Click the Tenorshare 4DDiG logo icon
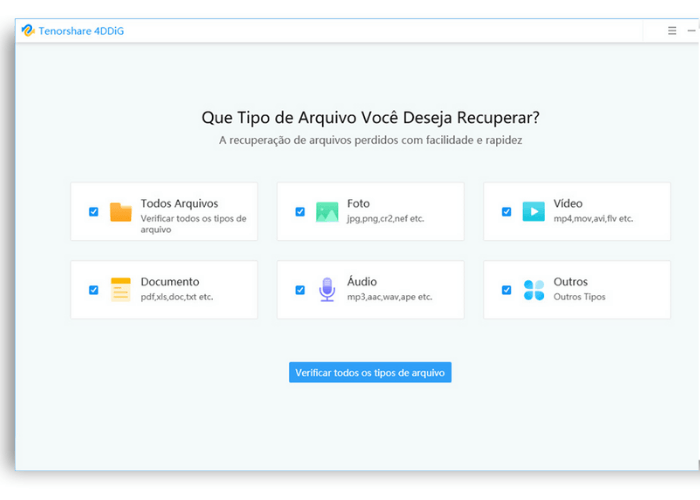 (x=28, y=30)
